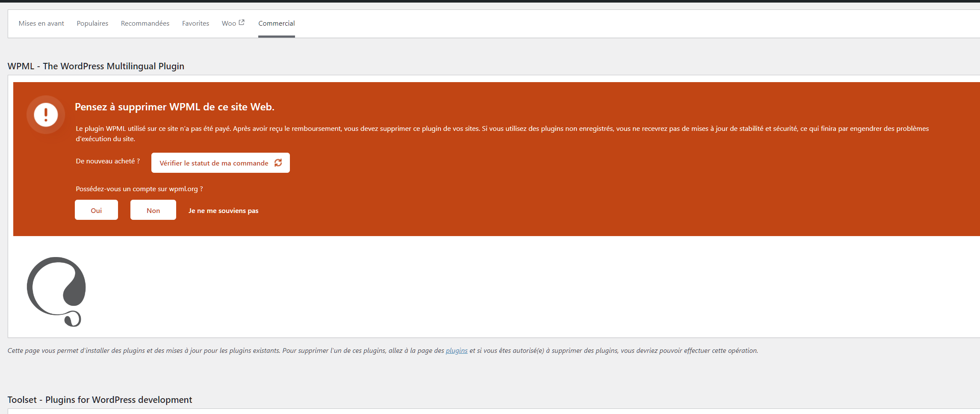Click Je ne me souviens pas
This screenshot has width=980, height=414.
coord(224,211)
